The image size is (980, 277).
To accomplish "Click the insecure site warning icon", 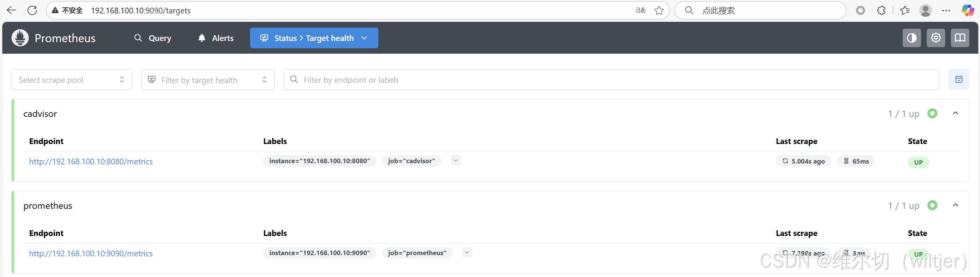I will (x=55, y=10).
